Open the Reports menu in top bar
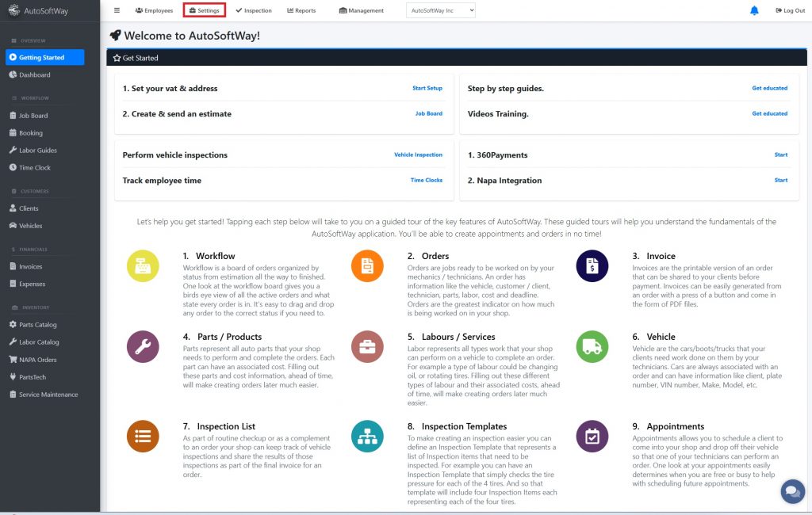Viewport: 812px width, 515px height. 301,10
